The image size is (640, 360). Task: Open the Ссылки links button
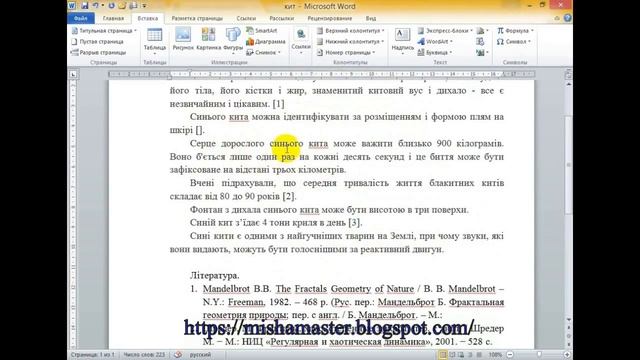pyautogui.click(x=301, y=41)
